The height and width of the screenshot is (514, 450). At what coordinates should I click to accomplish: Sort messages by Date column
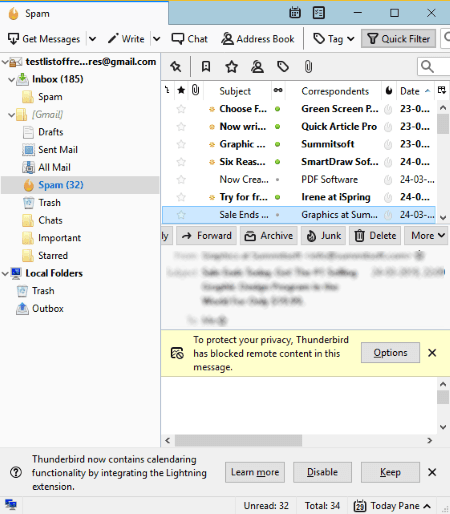point(415,91)
